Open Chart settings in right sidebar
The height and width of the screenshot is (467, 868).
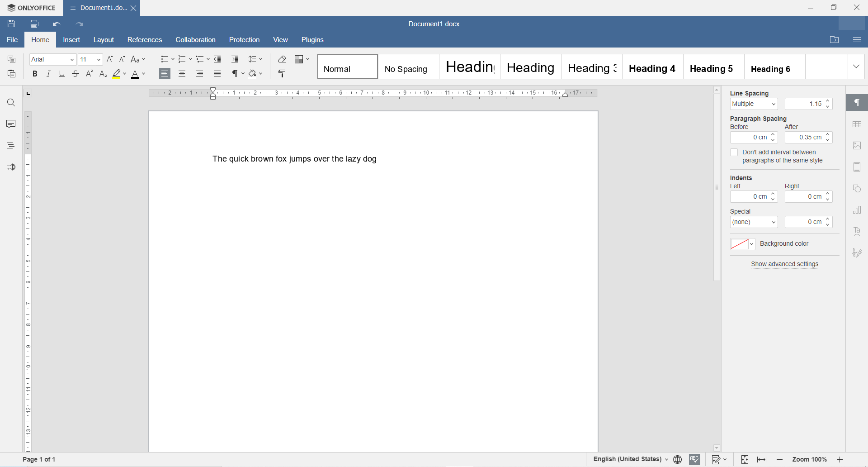[857, 210]
